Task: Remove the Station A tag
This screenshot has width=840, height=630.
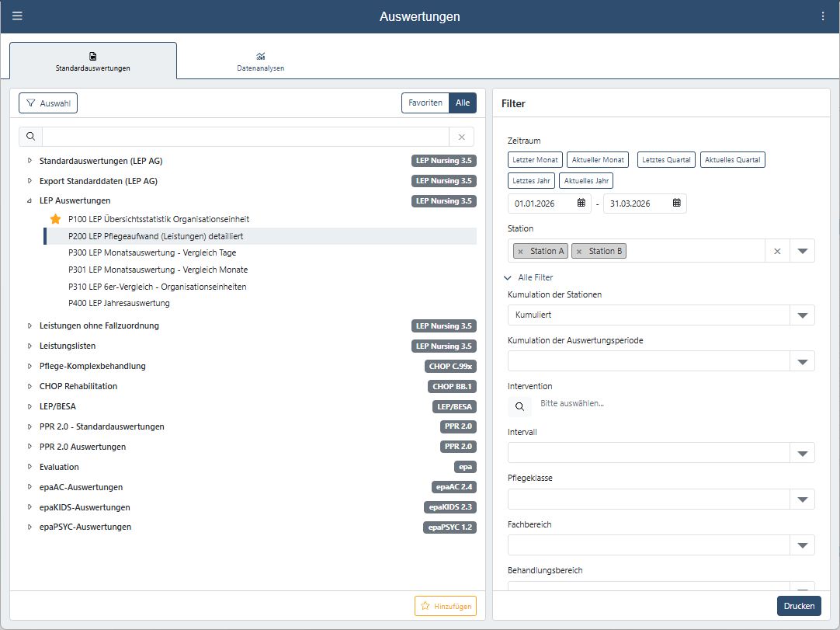Action: pos(521,252)
